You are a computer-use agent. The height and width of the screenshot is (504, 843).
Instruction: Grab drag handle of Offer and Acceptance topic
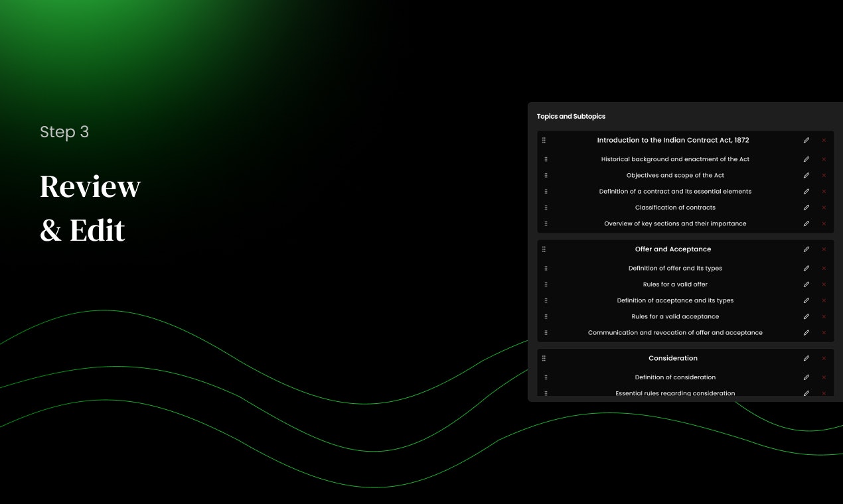point(544,249)
